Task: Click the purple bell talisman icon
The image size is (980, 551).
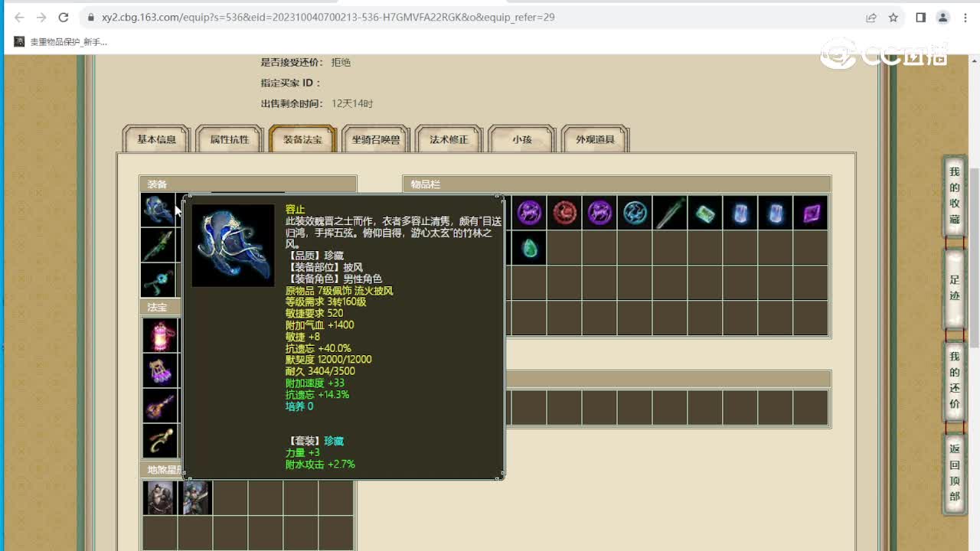Action: (161, 370)
